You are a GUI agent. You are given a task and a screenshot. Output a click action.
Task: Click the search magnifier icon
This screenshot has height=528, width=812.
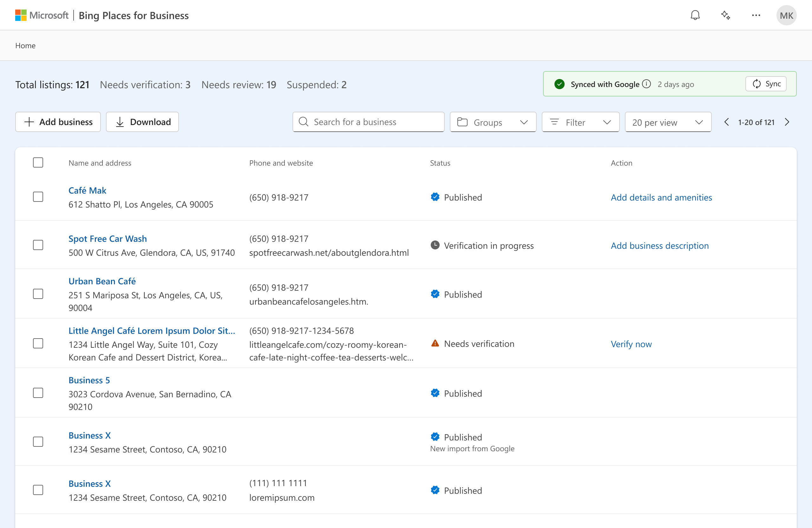tap(303, 122)
